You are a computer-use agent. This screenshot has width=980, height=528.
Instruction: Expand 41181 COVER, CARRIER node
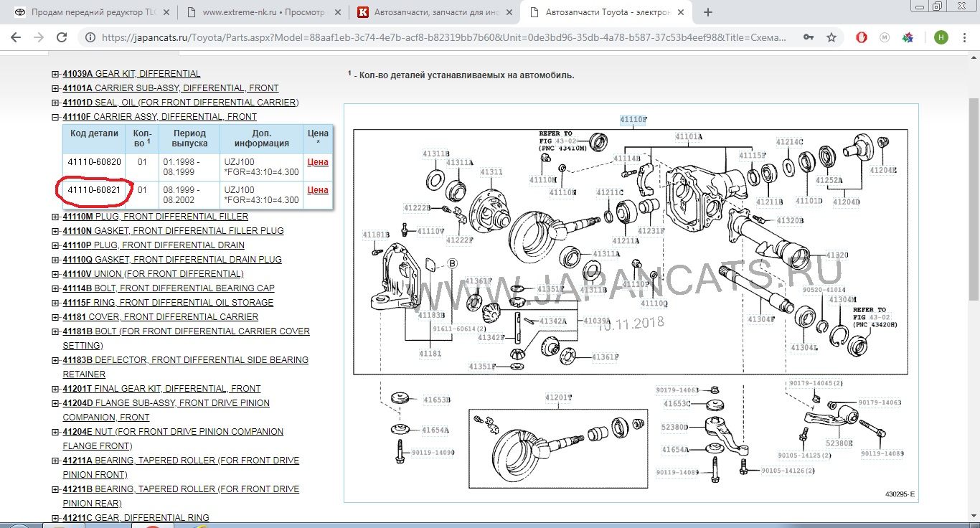click(x=55, y=317)
